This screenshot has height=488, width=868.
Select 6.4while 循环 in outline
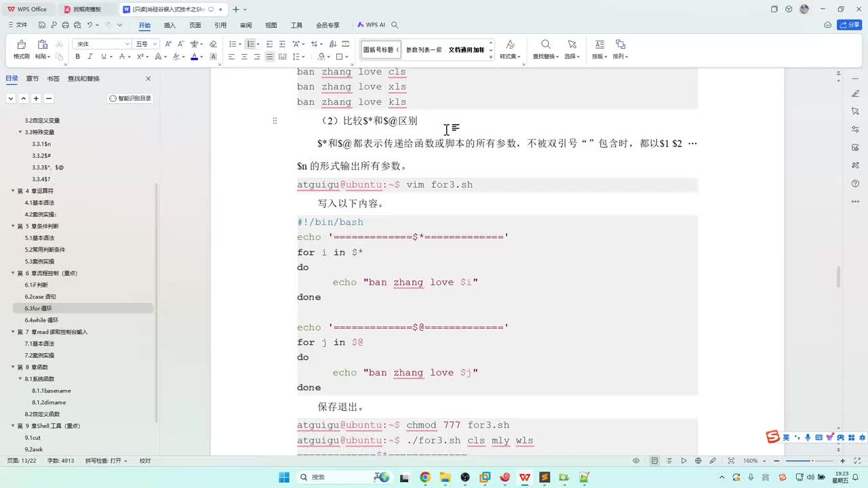41,320
